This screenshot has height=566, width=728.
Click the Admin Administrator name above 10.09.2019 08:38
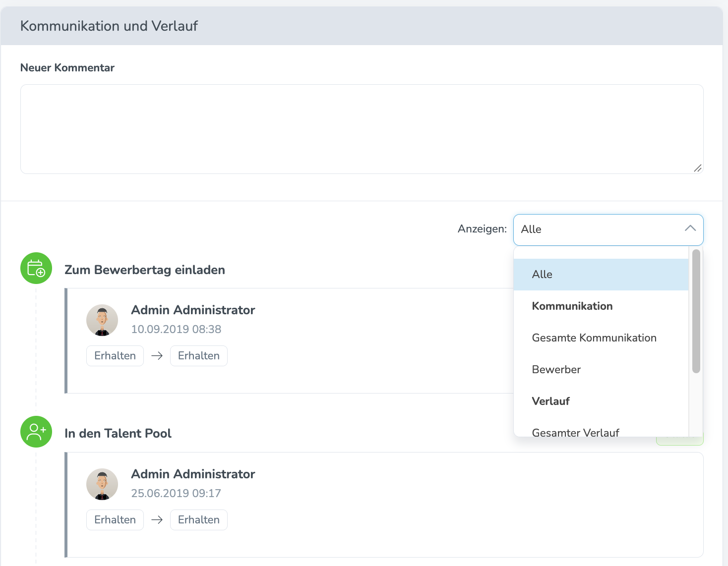click(x=193, y=310)
